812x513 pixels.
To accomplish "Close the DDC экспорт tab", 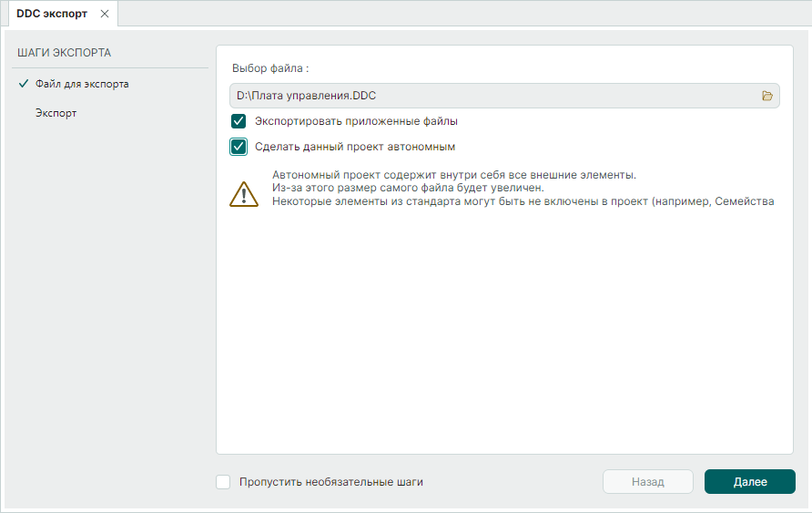I will pyautogui.click(x=105, y=14).
